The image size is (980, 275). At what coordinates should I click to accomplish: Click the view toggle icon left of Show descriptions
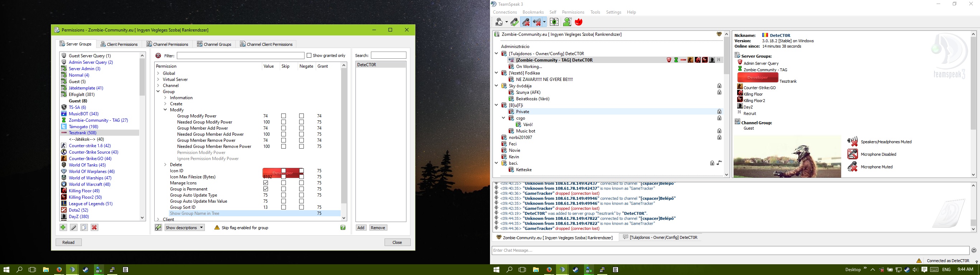click(x=158, y=227)
